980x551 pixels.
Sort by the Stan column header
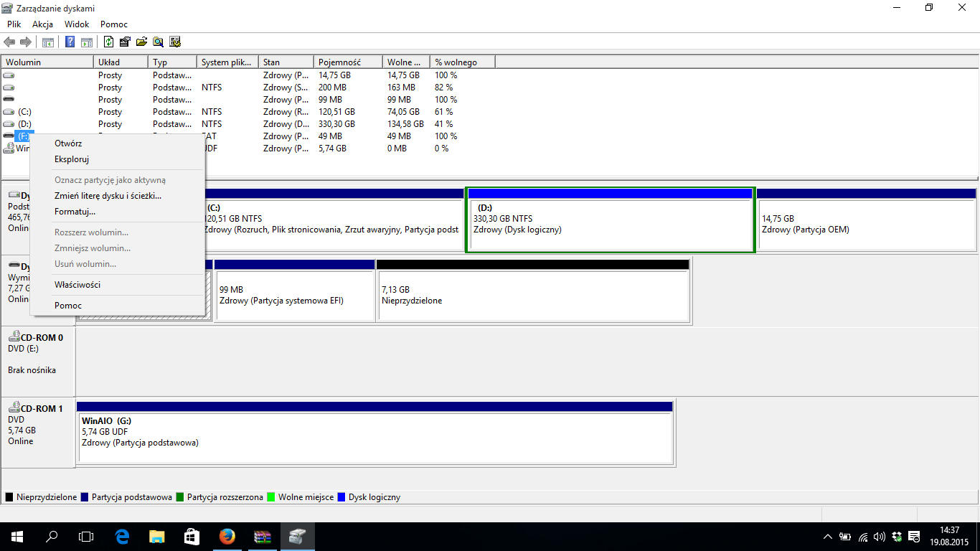tap(286, 62)
